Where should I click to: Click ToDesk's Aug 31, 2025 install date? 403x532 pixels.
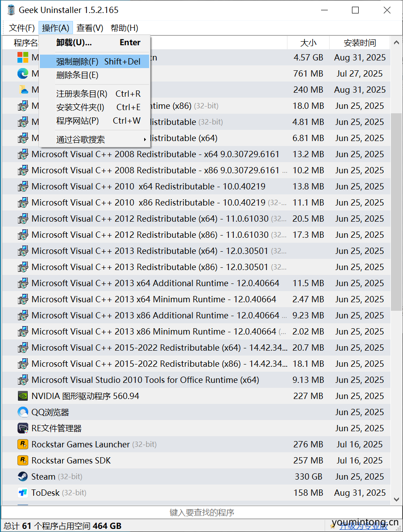tap(360, 493)
